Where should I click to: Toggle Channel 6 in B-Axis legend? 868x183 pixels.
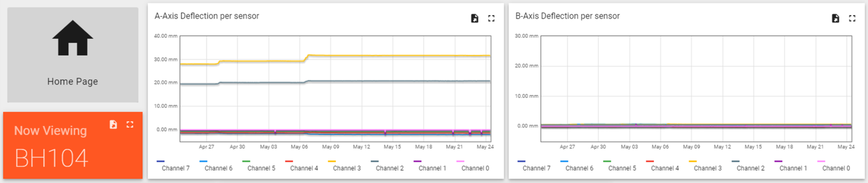pyautogui.click(x=579, y=168)
